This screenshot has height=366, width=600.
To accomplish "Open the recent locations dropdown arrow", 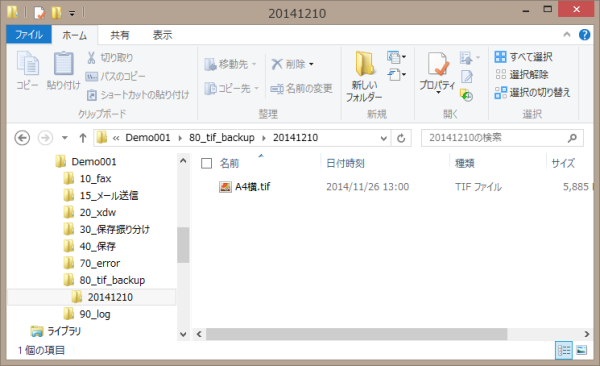I will (x=65, y=138).
